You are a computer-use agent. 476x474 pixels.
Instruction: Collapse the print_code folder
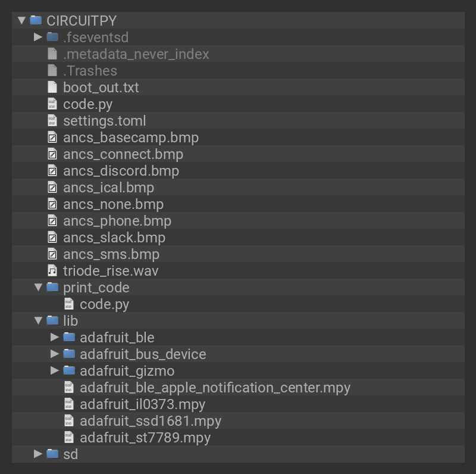tap(38, 287)
